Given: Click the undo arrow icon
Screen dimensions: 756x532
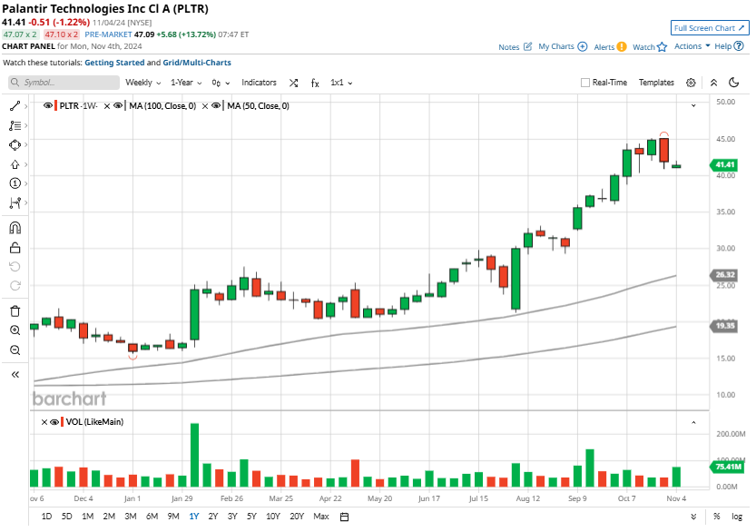Looking at the screenshot, I should (x=15, y=267).
